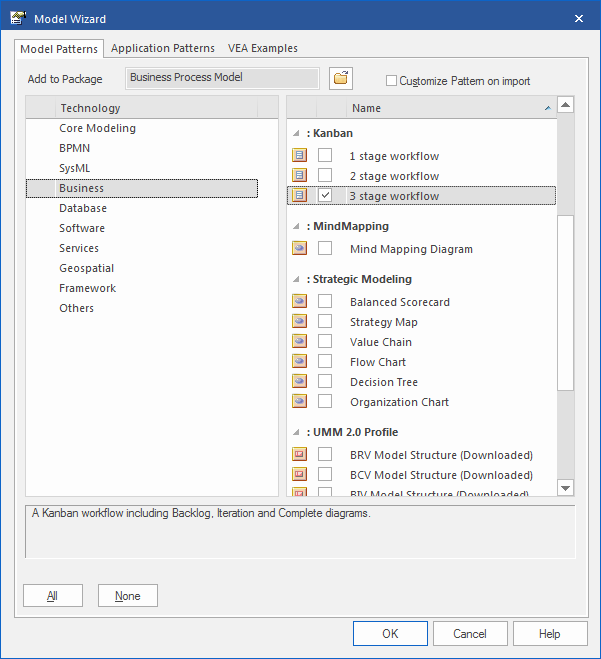Click the Balanced Scorecard pattern icon
The height and width of the screenshot is (659, 601).
pyautogui.click(x=299, y=302)
